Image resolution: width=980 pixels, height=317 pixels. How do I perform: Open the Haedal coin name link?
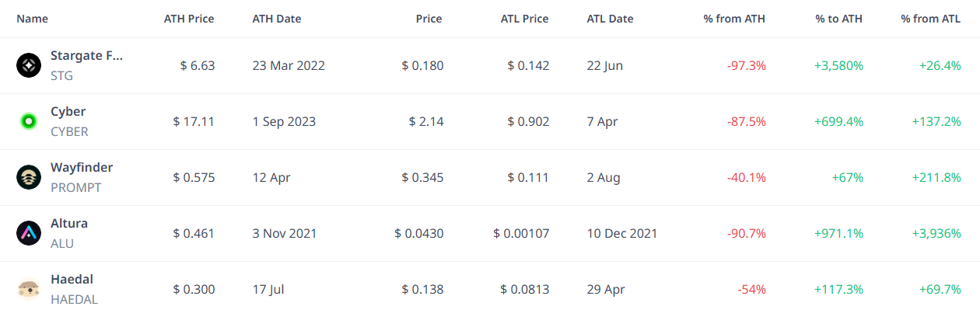[72, 279]
